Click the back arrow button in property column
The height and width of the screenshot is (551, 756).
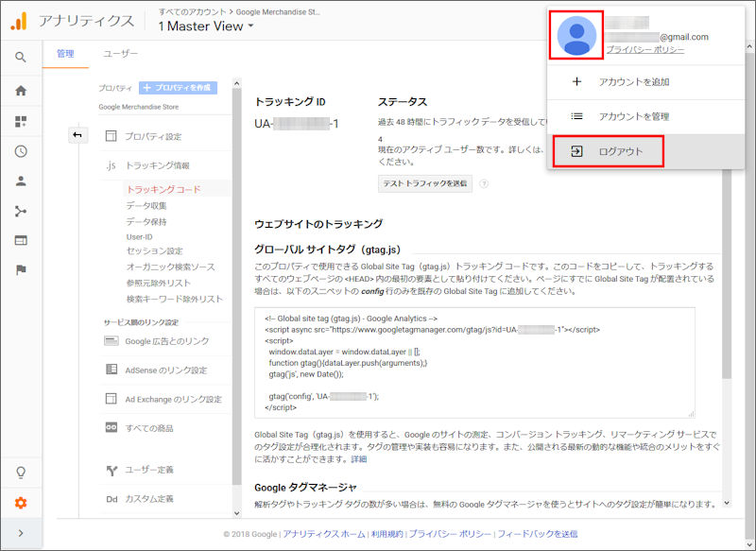click(x=77, y=135)
